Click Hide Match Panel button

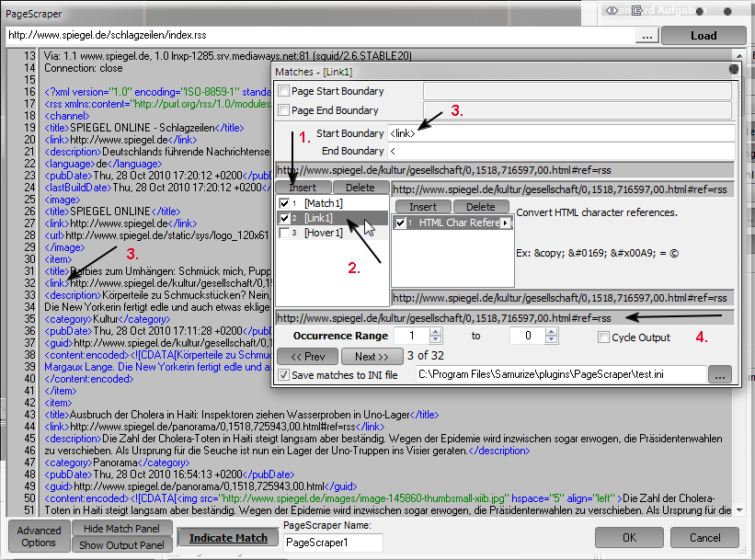(121, 528)
